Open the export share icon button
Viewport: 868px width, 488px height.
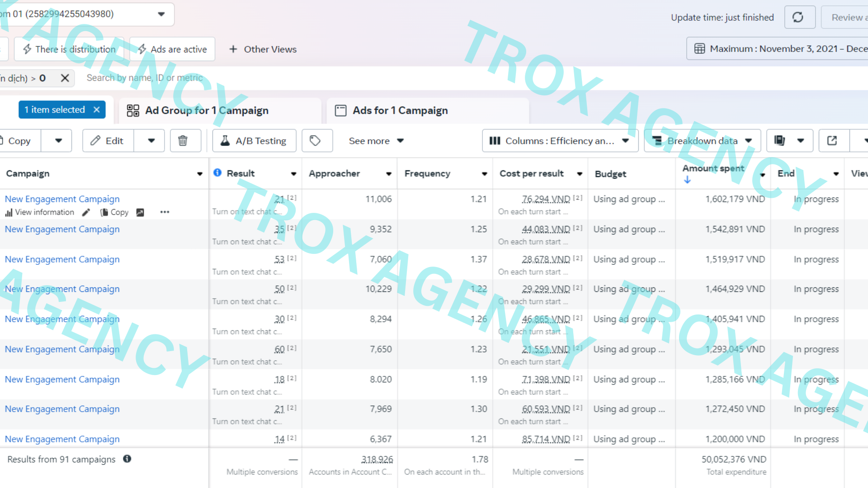(x=832, y=141)
